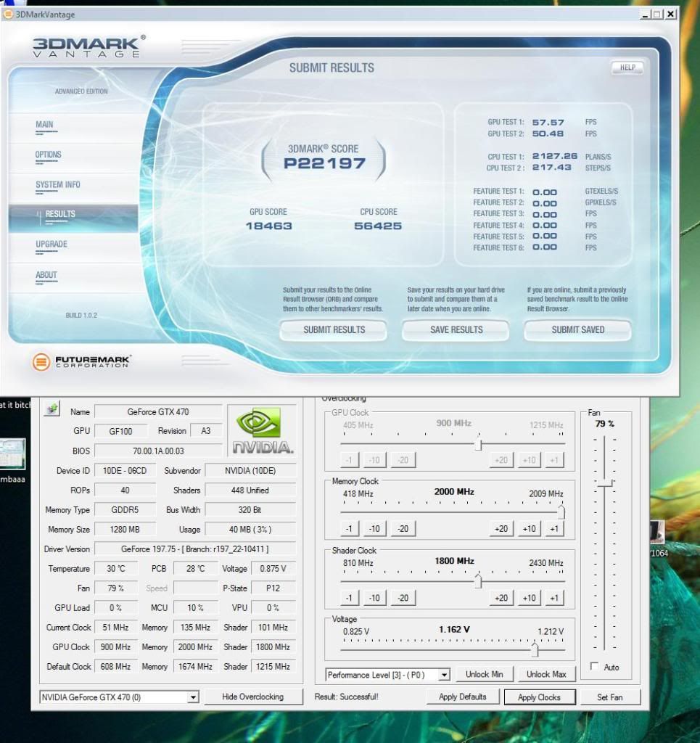This screenshot has width=700, height=743.
Task: Click the Result: Successful! status text
Action: click(x=347, y=697)
